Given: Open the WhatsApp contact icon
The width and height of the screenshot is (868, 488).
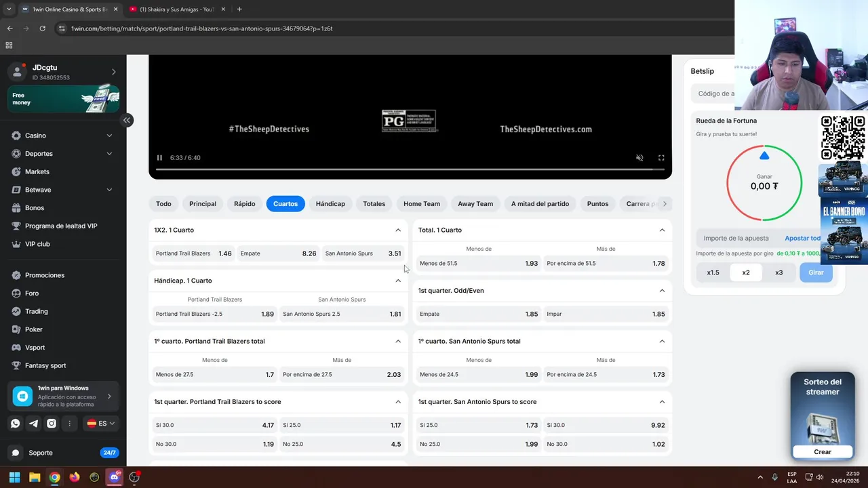Looking at the screenshot, I should point(16,424).
